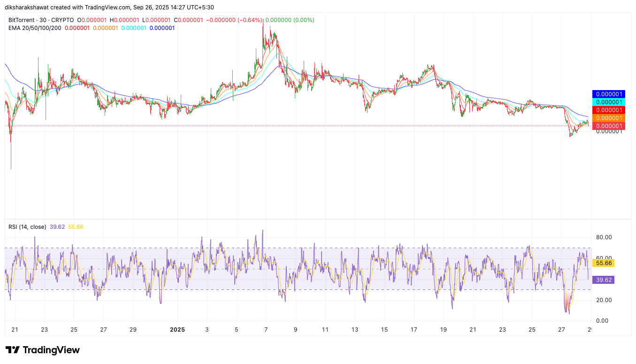This screenshot has width=636, height=364.
Task: Open the EMA 20/50/100/200 indicator legend
Action: point(35,28)
